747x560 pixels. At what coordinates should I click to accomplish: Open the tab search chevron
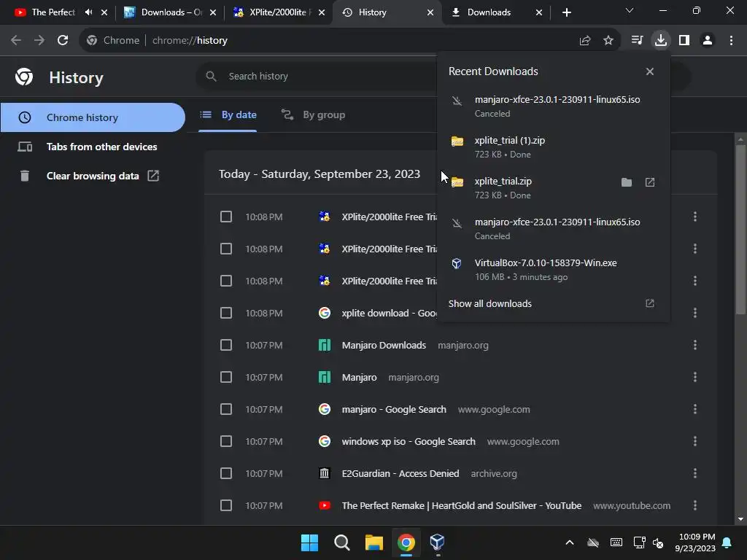tap(630, 10)
